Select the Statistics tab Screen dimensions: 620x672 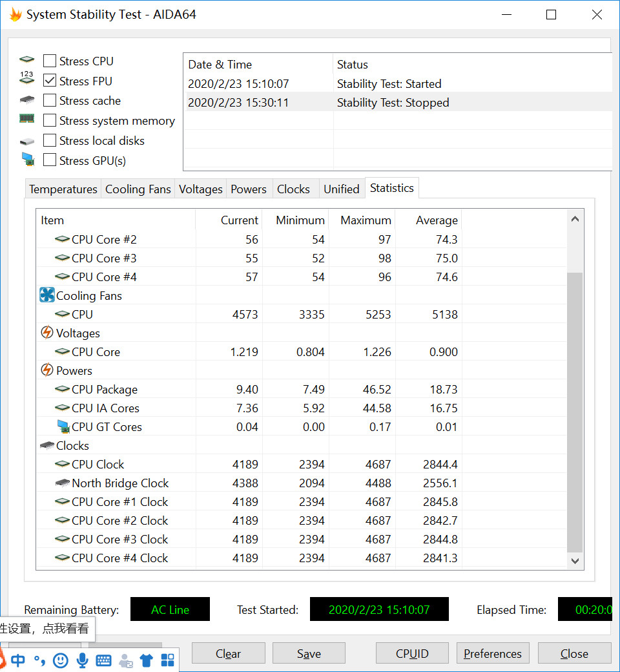pyautogui.click(x=391, y=188)
